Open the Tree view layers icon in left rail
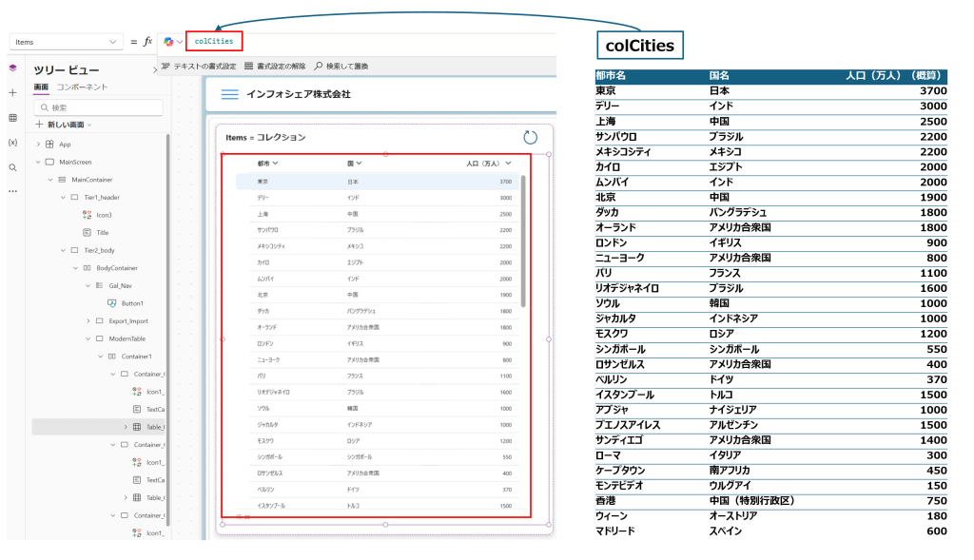The width and height of the screenshot is (974, 560). pos(12,68)
